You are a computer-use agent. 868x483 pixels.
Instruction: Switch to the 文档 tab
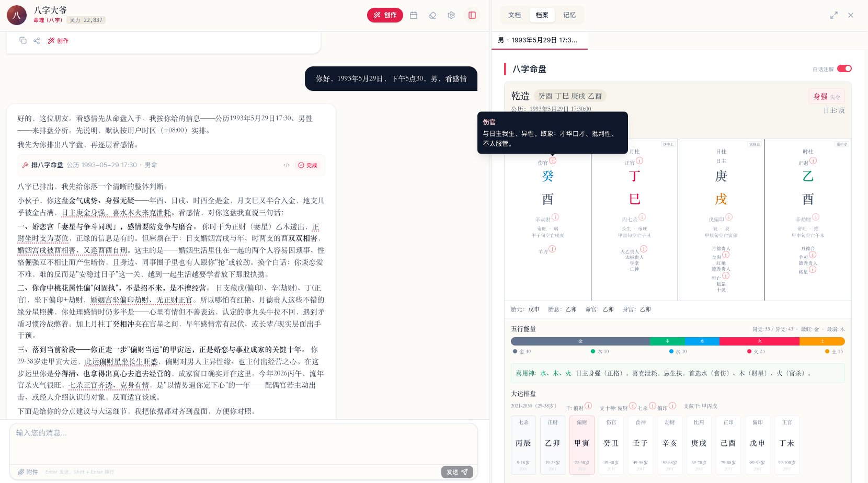pos(515,15)
